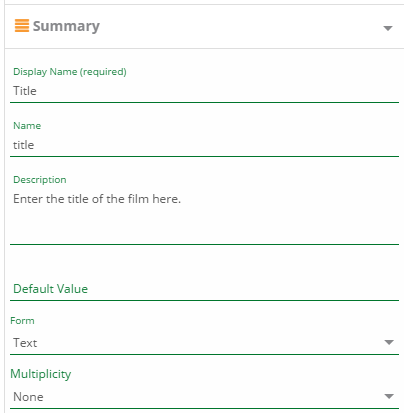Click the Form dropdown arrow icon
Screen dimensions: 404x413
click(389, 343)
